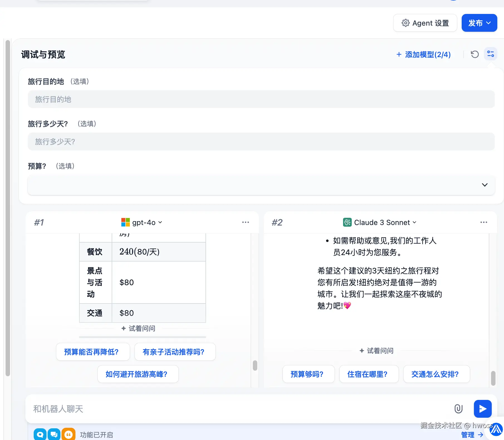Open the more options menu for panel #1

[246, 222]
